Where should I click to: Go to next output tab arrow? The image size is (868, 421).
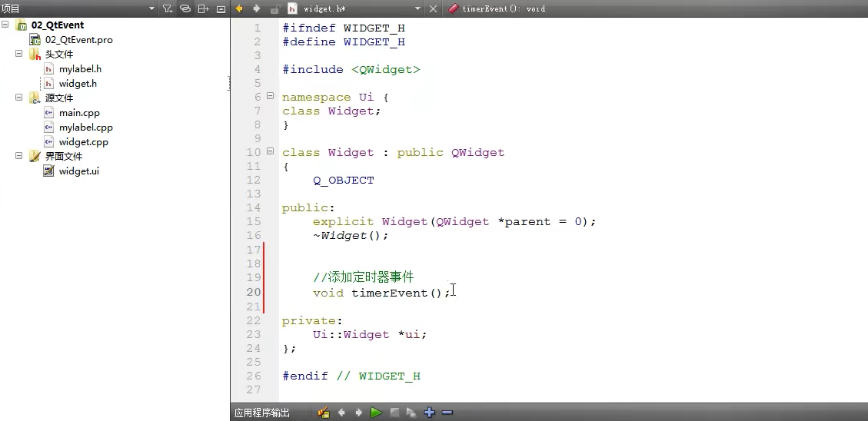pyautogui.click(x=359, y=413)
